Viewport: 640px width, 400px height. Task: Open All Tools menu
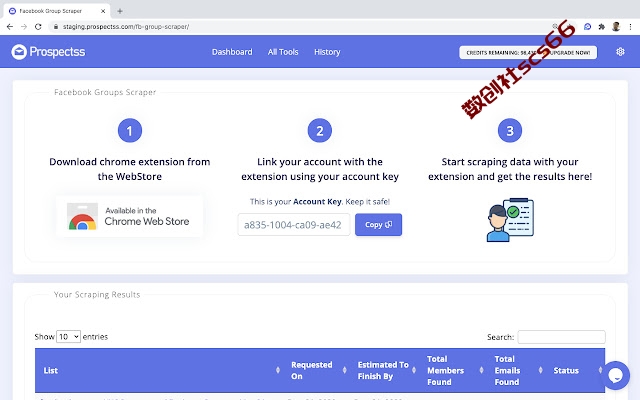[283, 52]
